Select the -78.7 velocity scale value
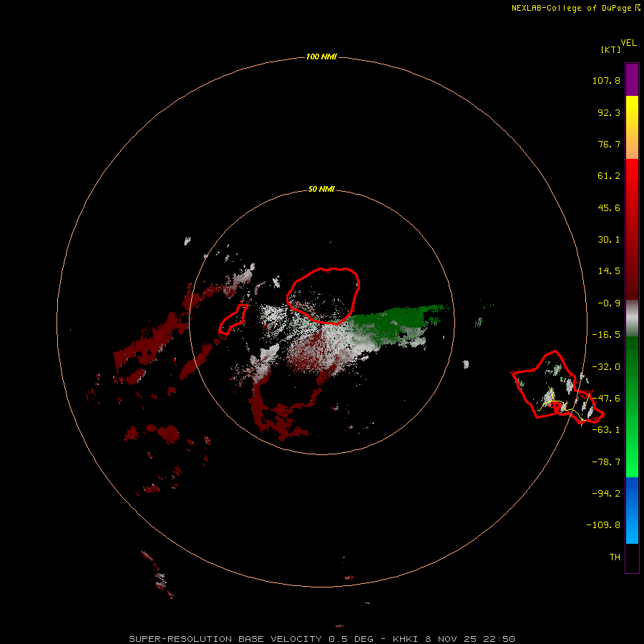 coord(606,462)
